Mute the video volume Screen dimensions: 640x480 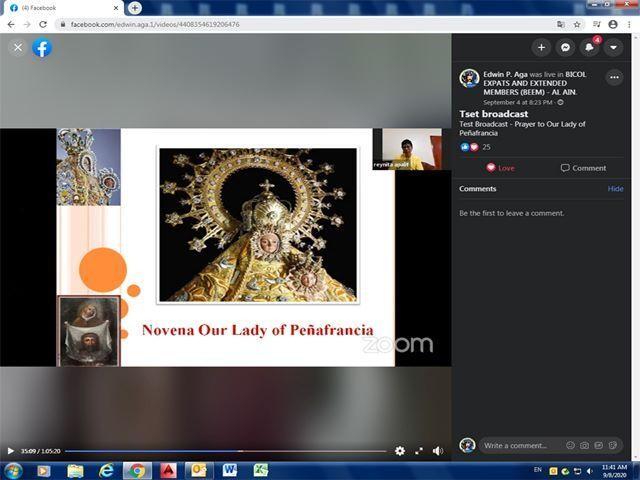tap(438, 451)
